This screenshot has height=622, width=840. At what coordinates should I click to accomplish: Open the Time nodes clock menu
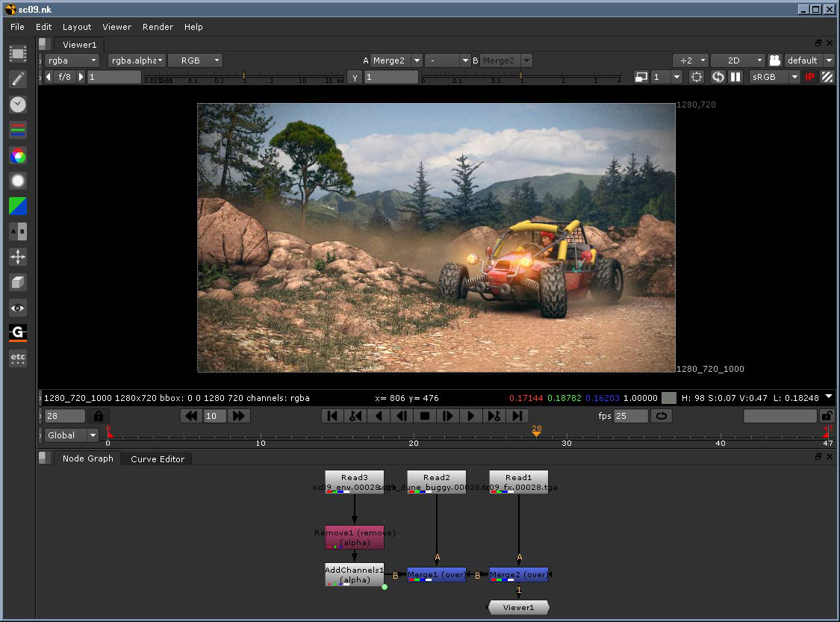(x=18, y=105)
